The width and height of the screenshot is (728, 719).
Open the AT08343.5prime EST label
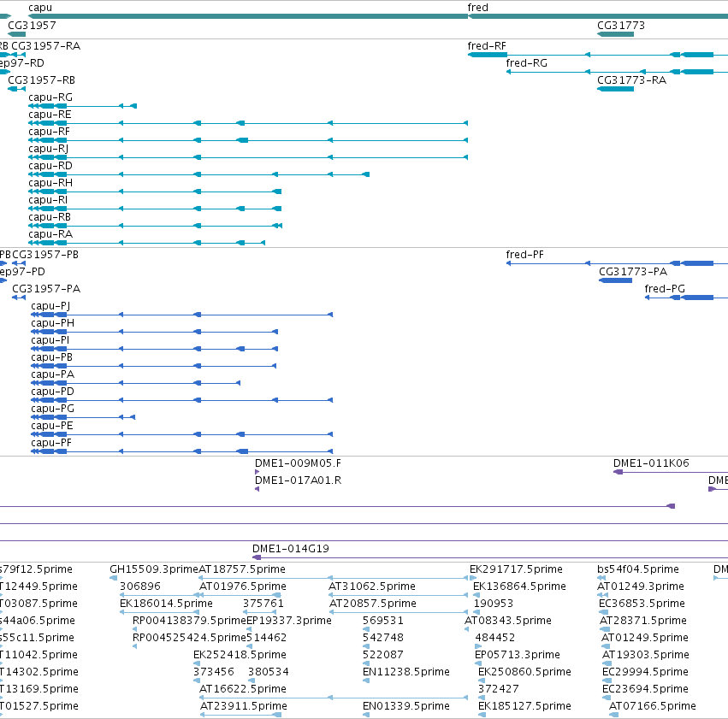click(x=508, y=622)
